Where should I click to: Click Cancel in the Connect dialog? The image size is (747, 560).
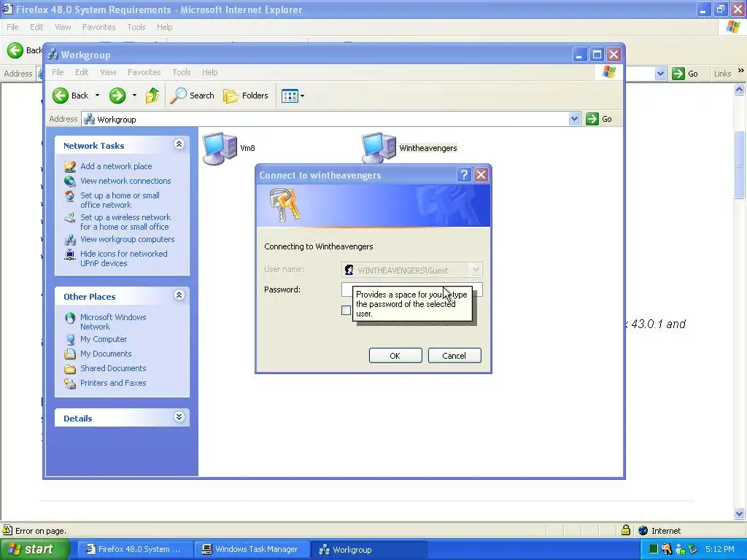(454, 356)
